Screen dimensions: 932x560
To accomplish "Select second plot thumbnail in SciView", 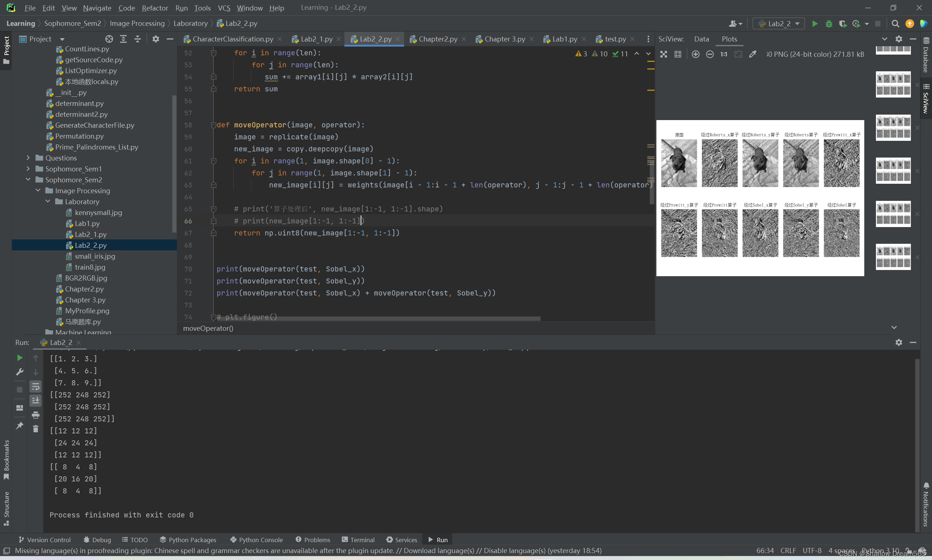I will (x=893, y=84).
